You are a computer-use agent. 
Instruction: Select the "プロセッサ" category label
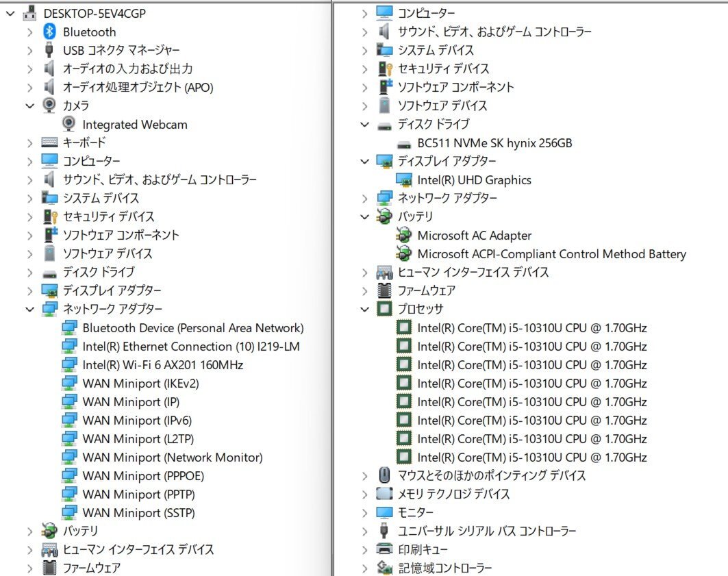point(421,309)
